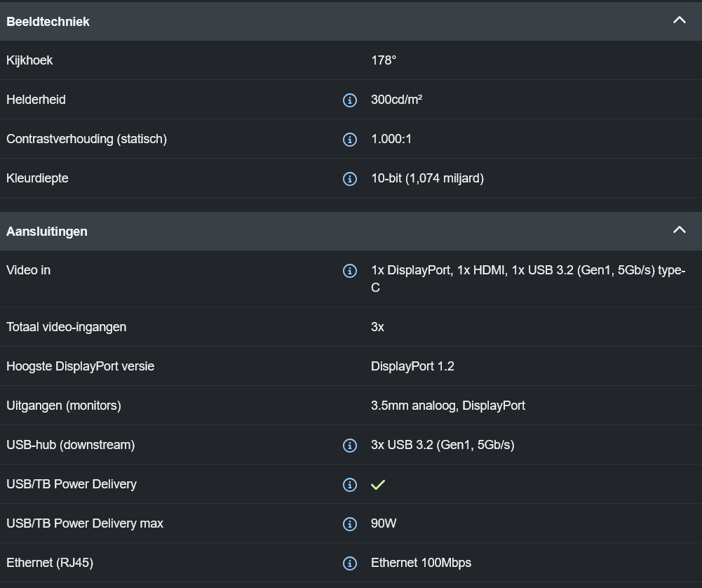
Task: Click the info icon for Video in
Action: pyautogui.click(x=350, y=271)
